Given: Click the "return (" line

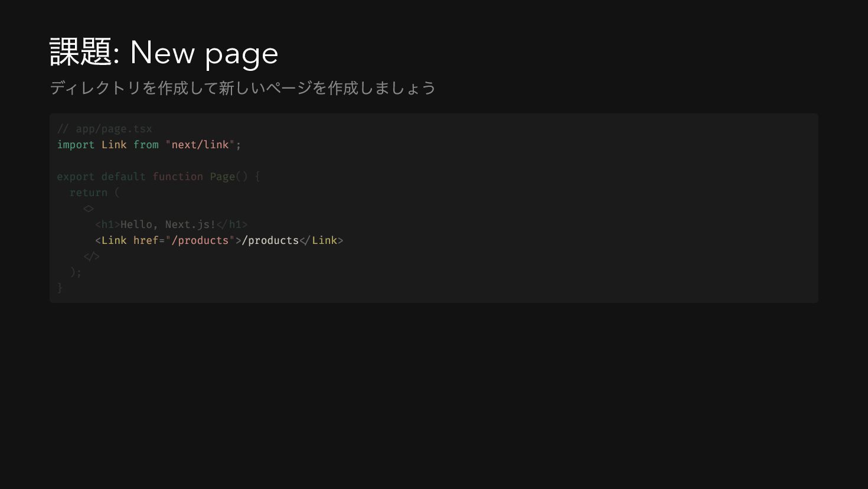Looking at the screenshot, I should pyautogui.click(x=94, y=193).
